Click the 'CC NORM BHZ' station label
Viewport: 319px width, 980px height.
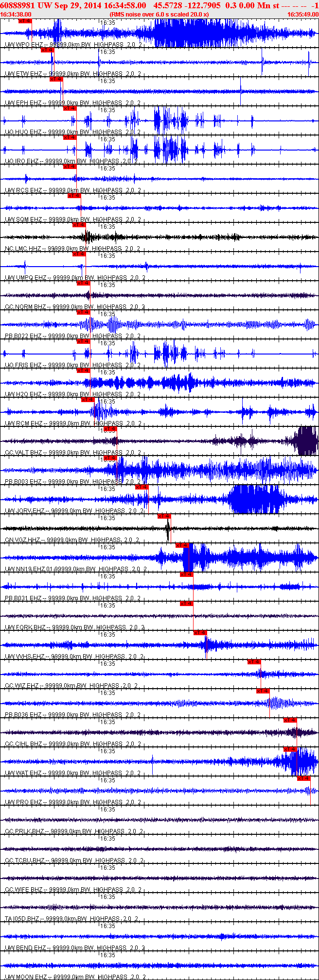pos(25,307)
